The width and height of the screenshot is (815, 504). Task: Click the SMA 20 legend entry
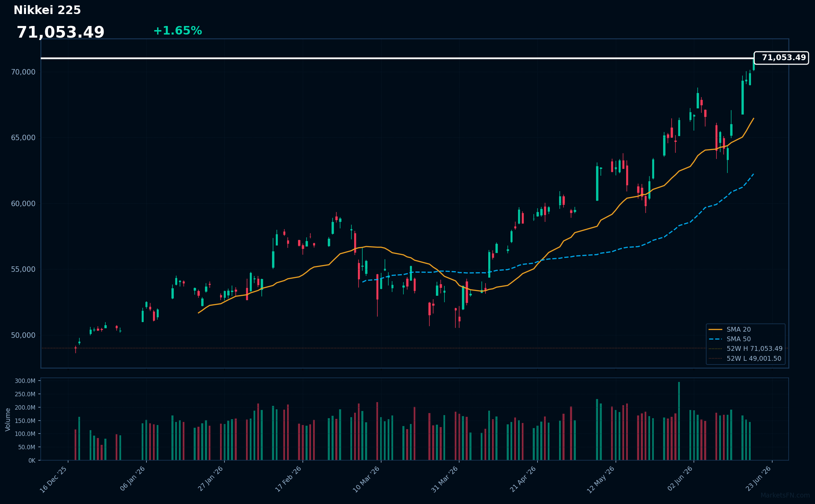click(730, 330)
